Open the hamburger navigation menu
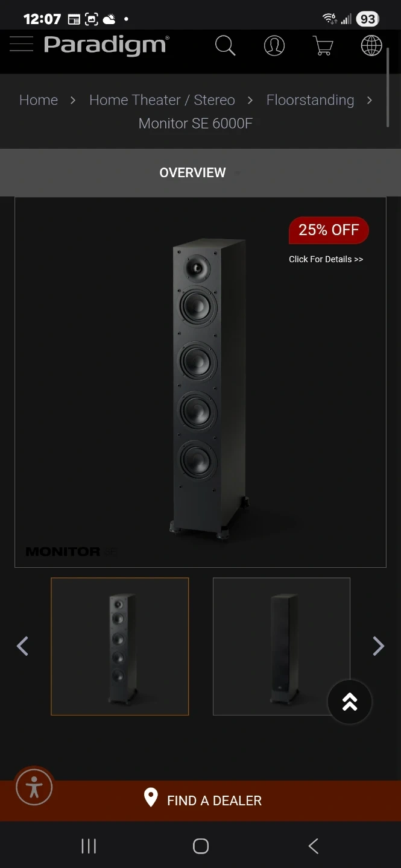401x868 pixels. tap(21, 45)
